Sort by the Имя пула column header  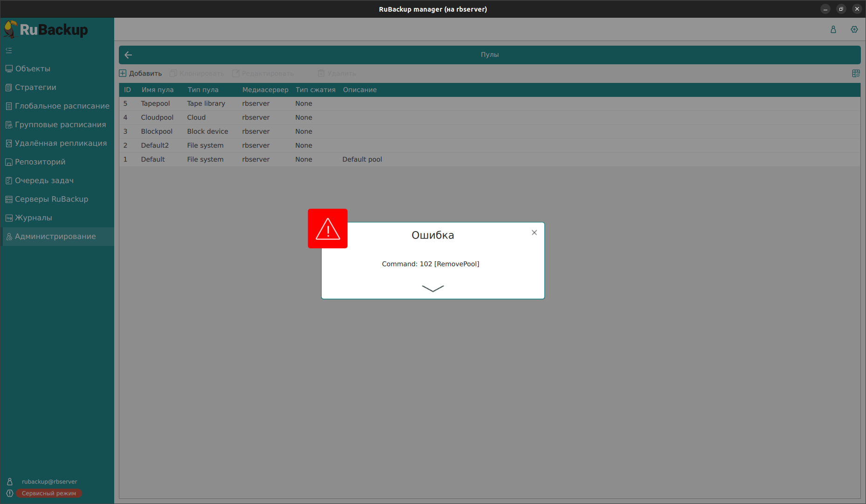[x=158, y=90]
